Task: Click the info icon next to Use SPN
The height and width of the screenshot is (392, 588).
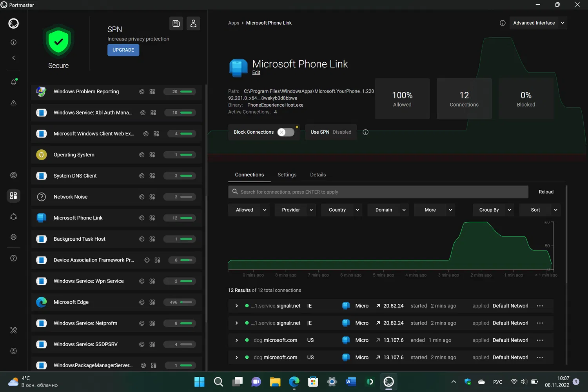Action: [x=365, y=132]
